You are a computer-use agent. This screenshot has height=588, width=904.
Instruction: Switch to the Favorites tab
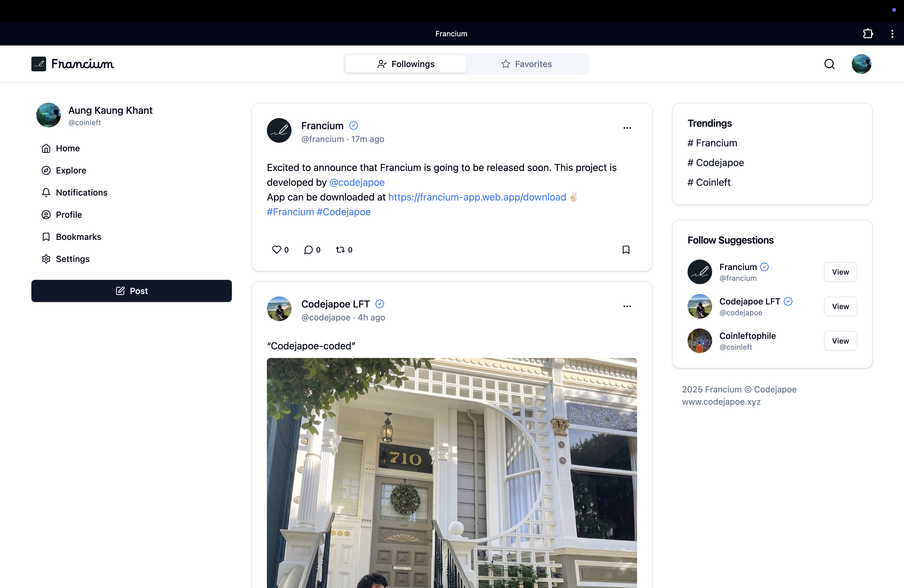coord(526,64)
